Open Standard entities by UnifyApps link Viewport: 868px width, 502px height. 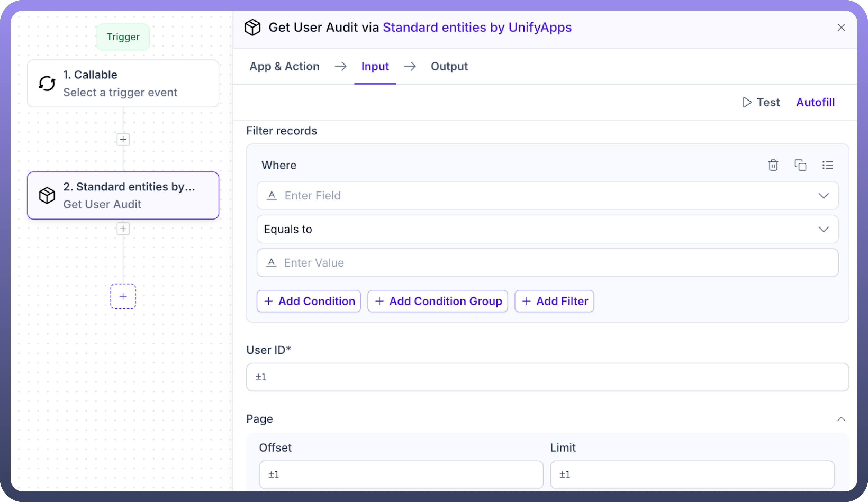pyautogui.click(x=477, y=27)
